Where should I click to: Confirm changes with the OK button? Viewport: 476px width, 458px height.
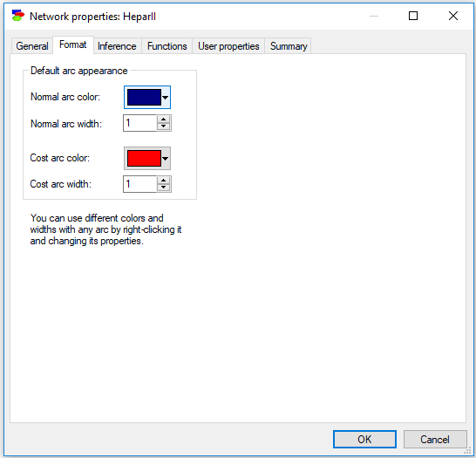click(364, 439)
